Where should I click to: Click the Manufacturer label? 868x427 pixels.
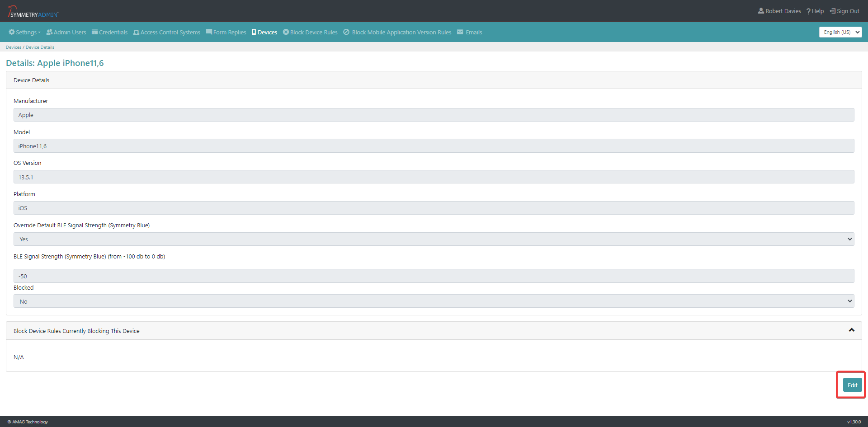pos(31,101)
